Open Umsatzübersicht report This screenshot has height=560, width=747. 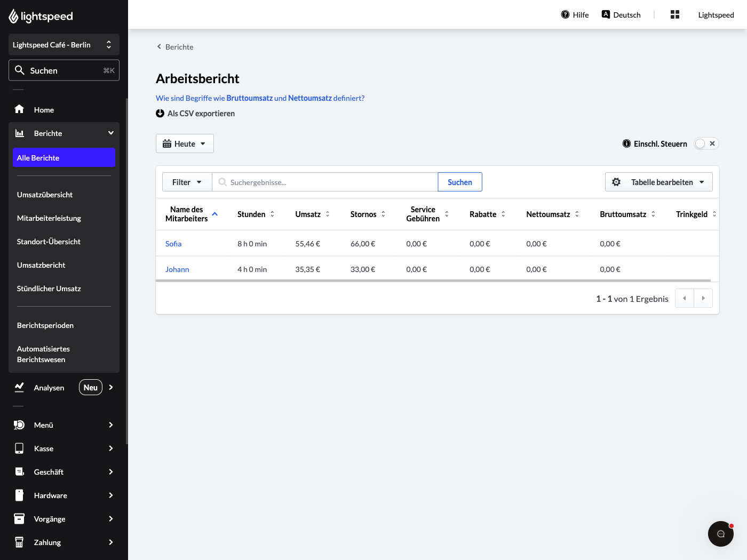click(x=45, y=195)
